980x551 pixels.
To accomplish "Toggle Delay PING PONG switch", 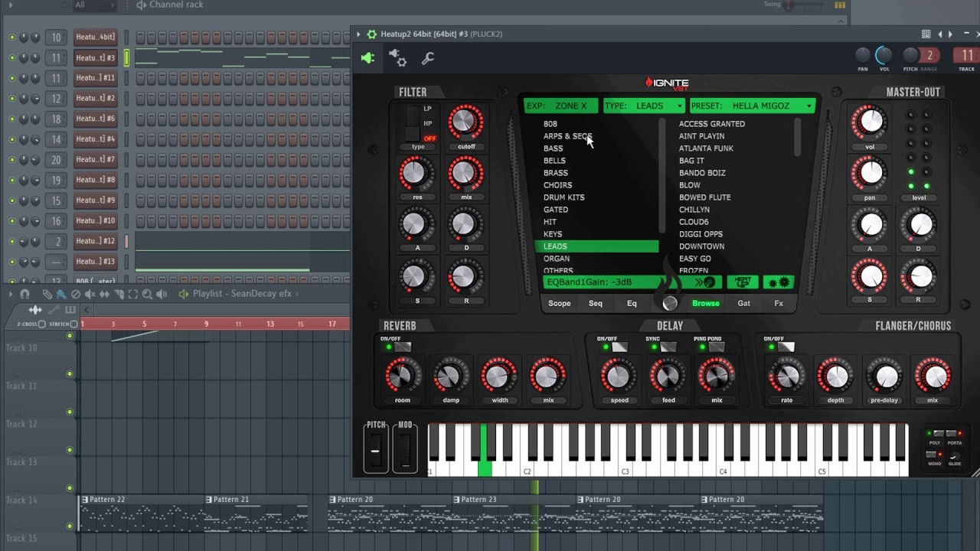I will (717, 347).
